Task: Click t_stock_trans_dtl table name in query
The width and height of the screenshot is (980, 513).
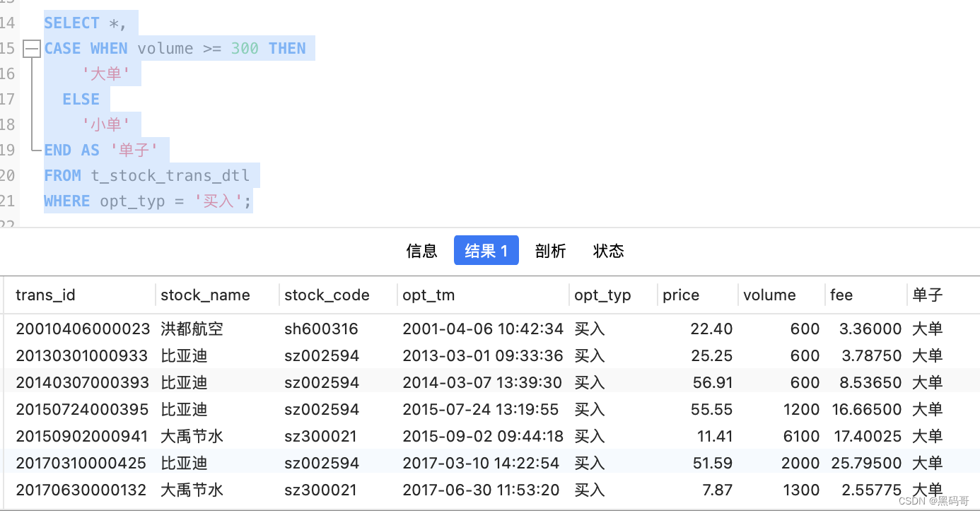Action: (170, 176)
